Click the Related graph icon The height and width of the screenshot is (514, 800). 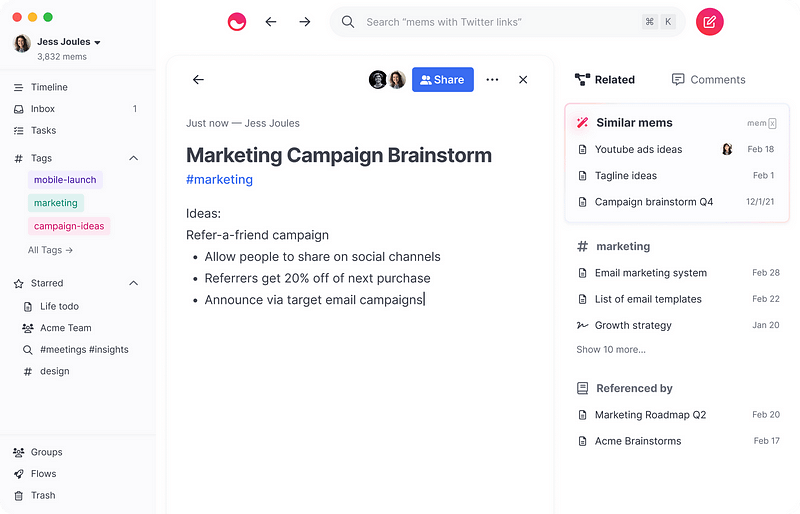coord(582,80)
